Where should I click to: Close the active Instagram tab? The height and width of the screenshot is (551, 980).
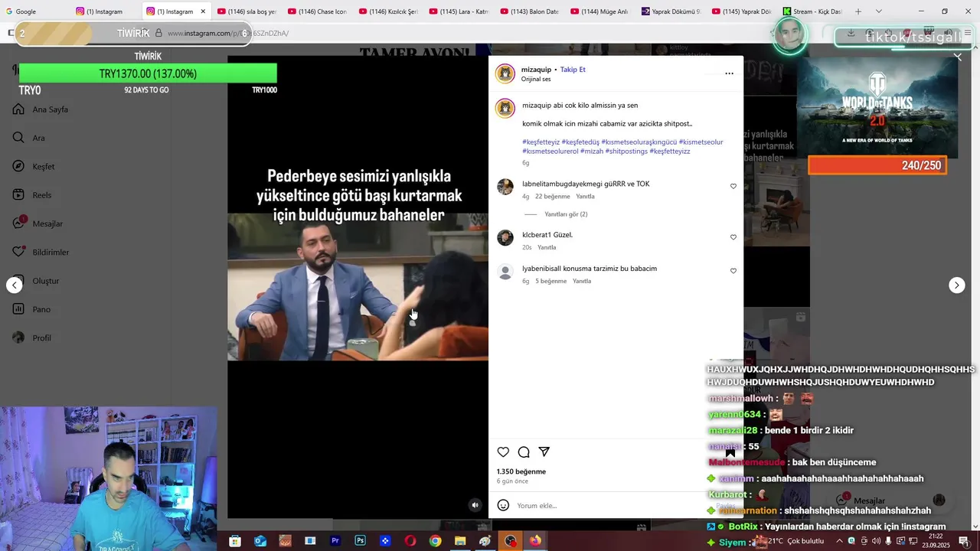click(203, 11)
